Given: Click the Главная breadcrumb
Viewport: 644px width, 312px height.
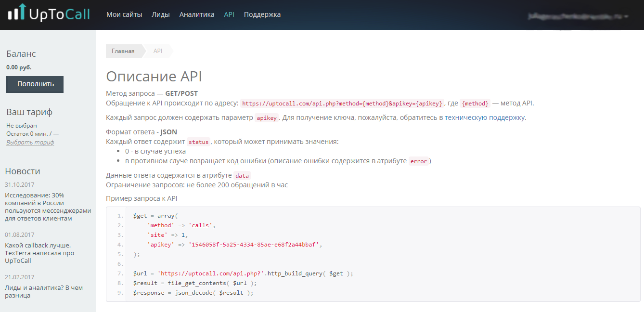Looking at the screenshot, I should 123,51.
